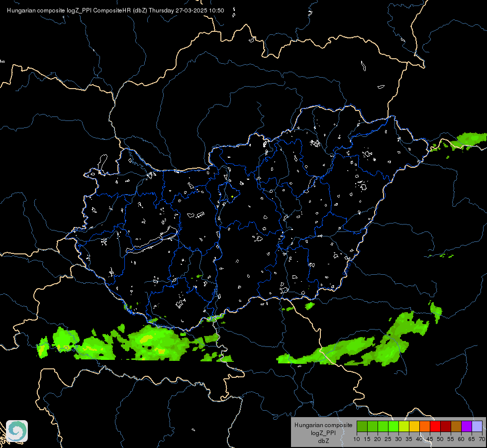The width and height of the screenshot is (487, 448).
Task: Select the 55–60 dBZ brown swatch
Action: [456, 426]
